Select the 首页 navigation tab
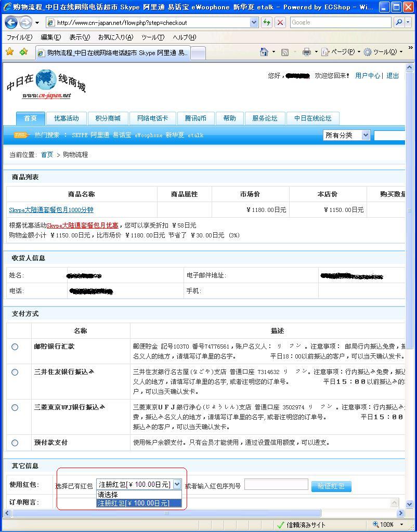The height and width of the screenshot is (532, 417). point(31,118)
